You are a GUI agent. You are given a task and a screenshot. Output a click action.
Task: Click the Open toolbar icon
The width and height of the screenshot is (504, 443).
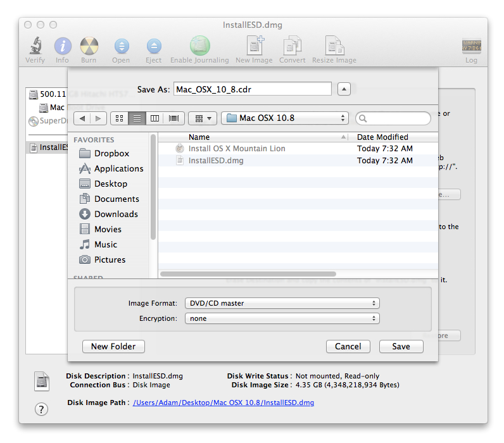pos(122,46)
